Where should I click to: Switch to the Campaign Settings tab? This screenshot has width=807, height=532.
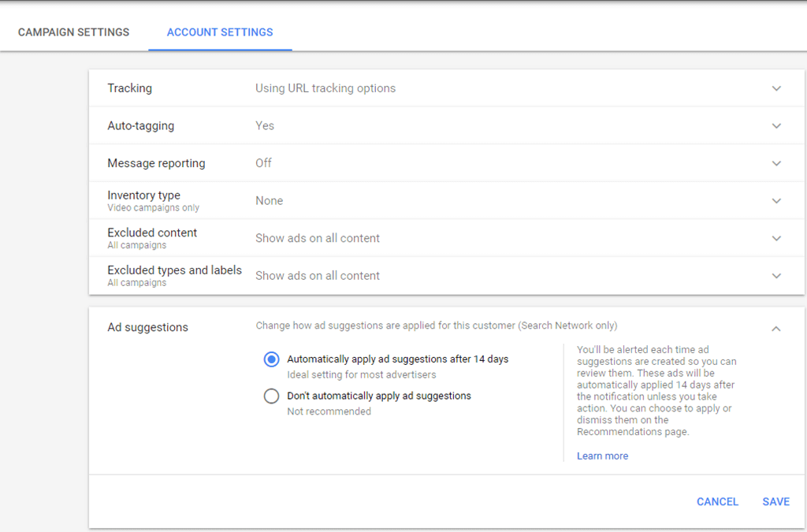coord(73,32)
